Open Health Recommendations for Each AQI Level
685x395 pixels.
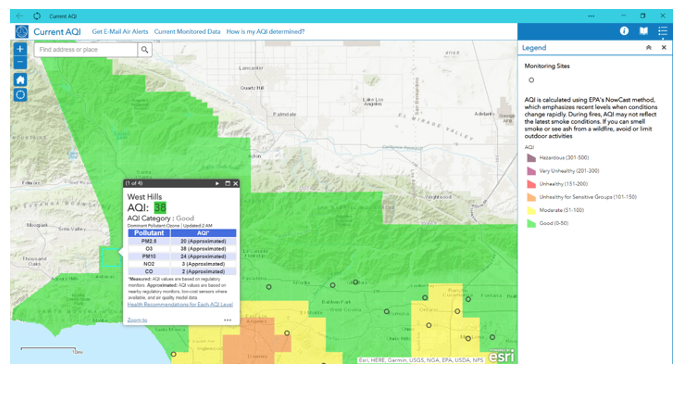[180, 305]
